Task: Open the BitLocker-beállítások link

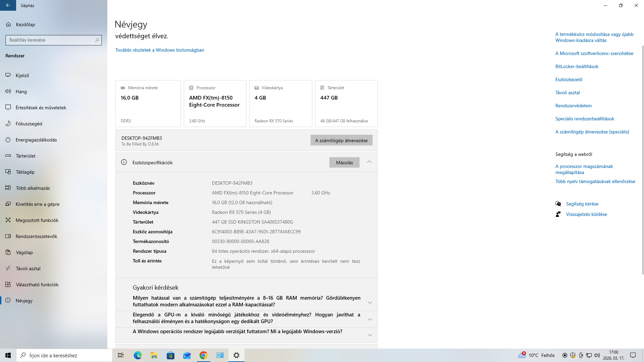Action: click(x=577, y=66)
